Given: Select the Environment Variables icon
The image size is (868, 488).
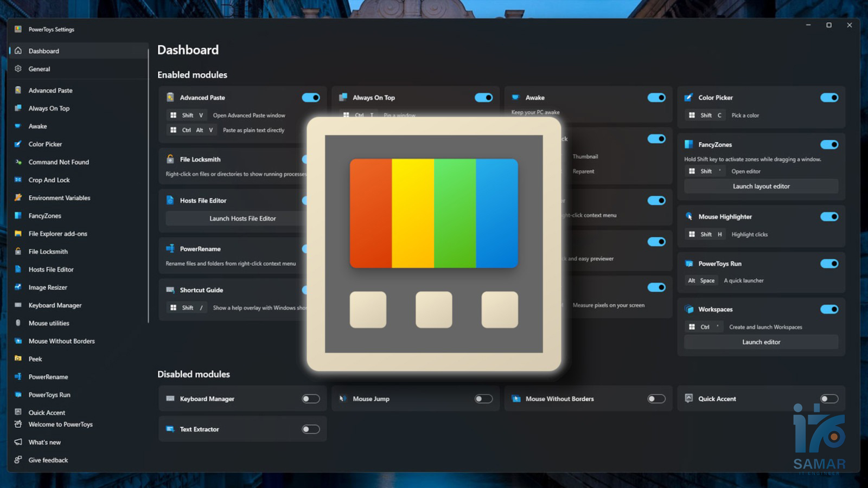Looking at the screenshot, I should point(18,198).
